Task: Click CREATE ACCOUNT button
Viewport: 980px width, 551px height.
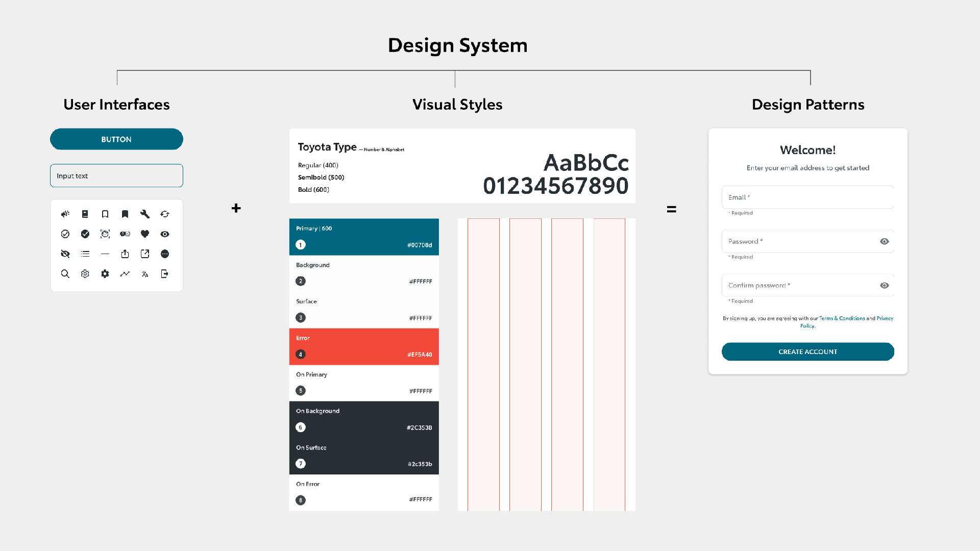Action: 807,351
